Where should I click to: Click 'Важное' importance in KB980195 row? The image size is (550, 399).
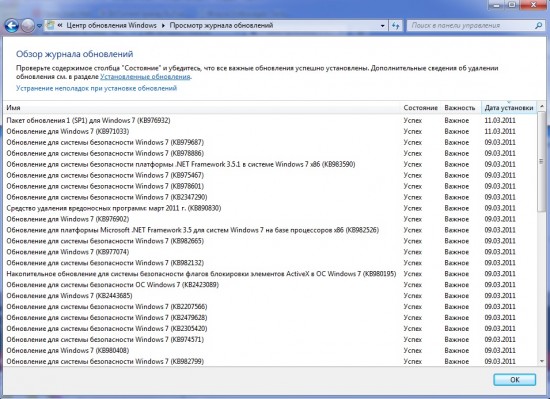[457, 274]
